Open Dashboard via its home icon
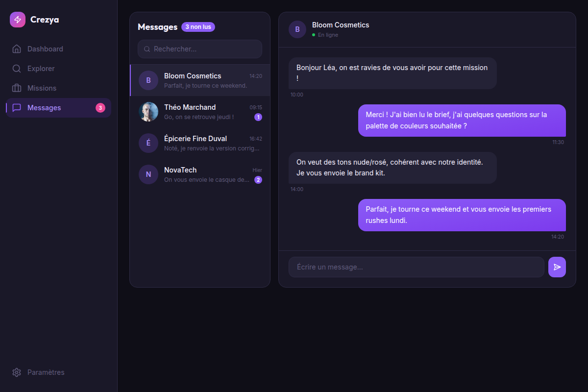This screenshot has height=392, width=588. pyautogui.click(x=17, y=49)
